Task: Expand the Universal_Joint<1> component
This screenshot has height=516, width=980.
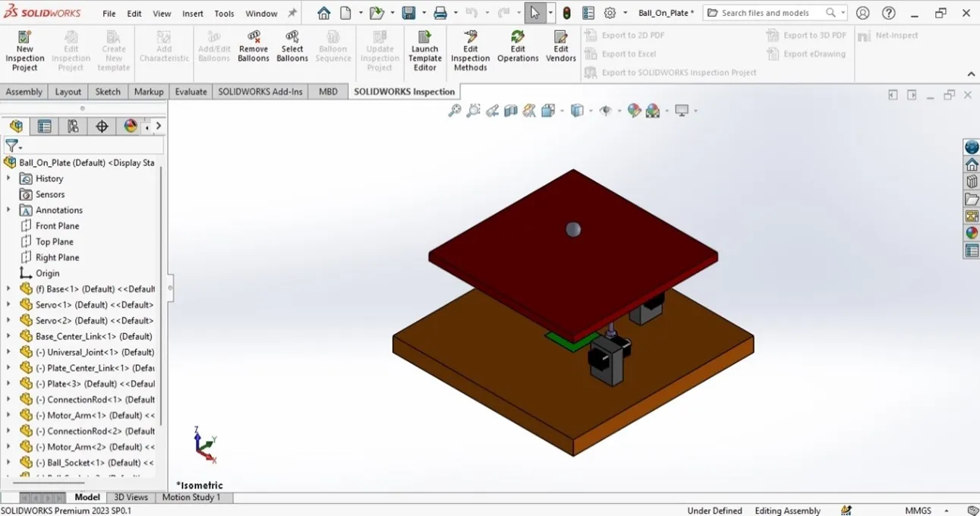Action: point(8,352)
